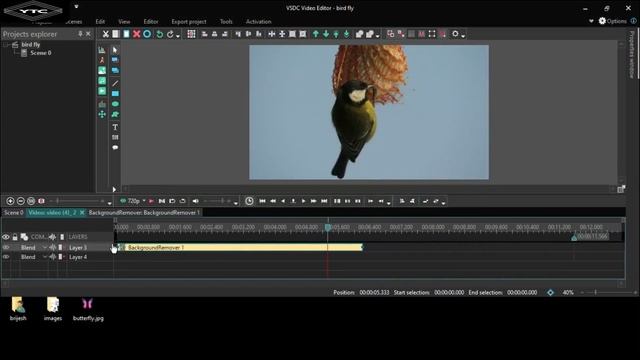The image size is (640, 360).
Task: Select the blue Rectangle shape tool
Action: (x=115, y=93)
